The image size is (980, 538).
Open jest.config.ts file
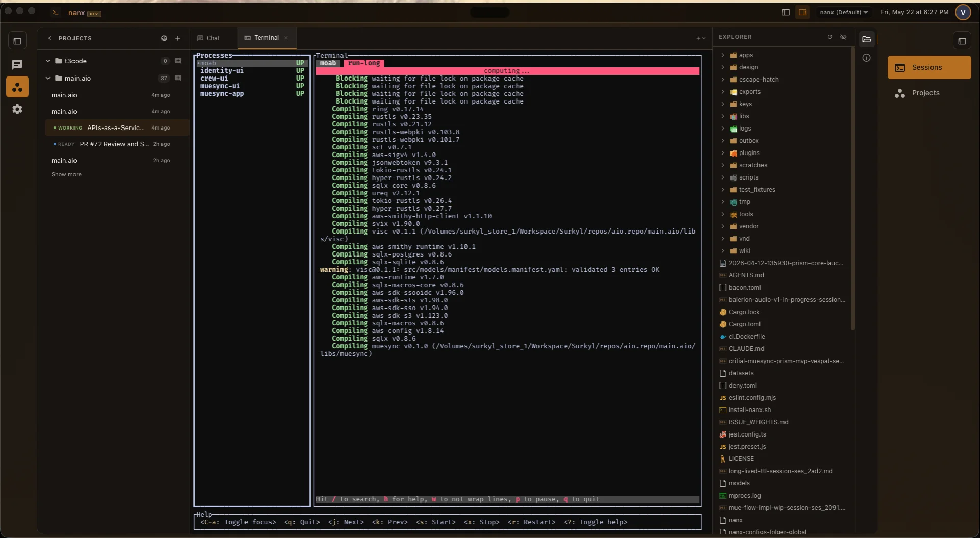747,434
